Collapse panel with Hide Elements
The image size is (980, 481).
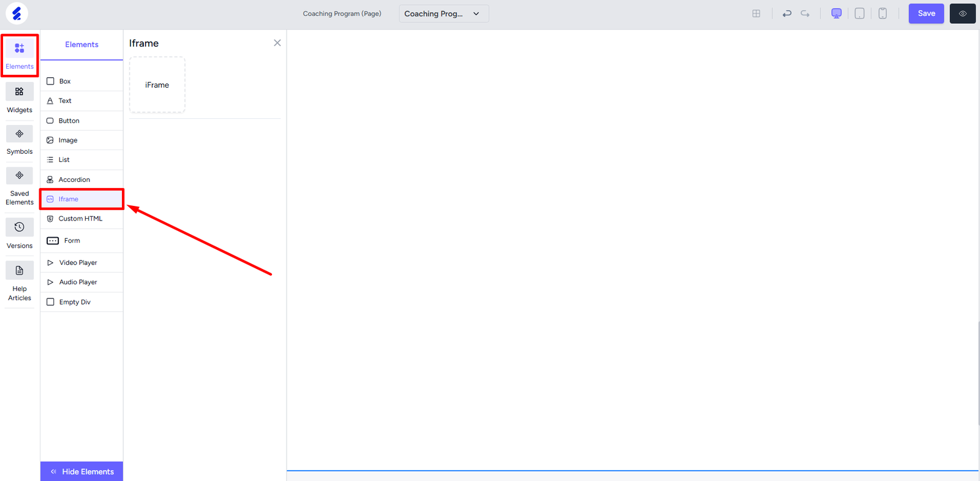(x=81, y=471)
